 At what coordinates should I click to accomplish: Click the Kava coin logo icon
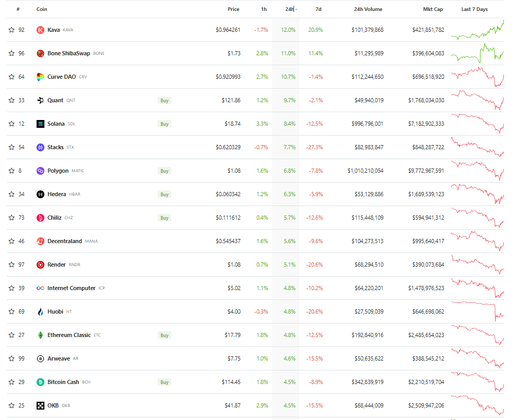pos(40,30)
